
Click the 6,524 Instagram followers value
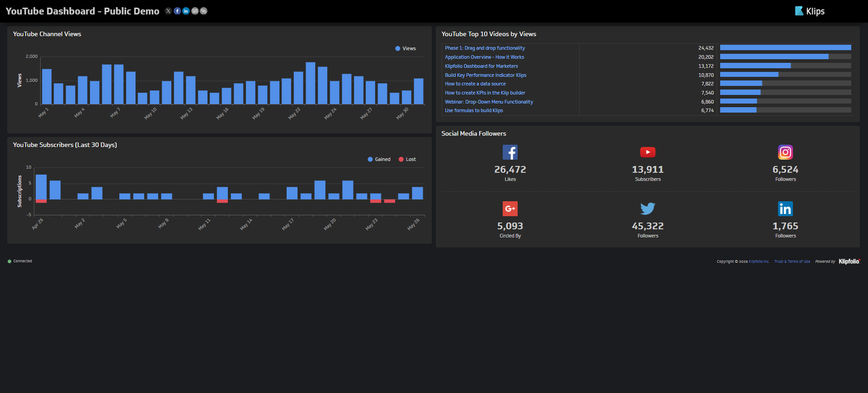pyautogui.click(x=786, y=169)
